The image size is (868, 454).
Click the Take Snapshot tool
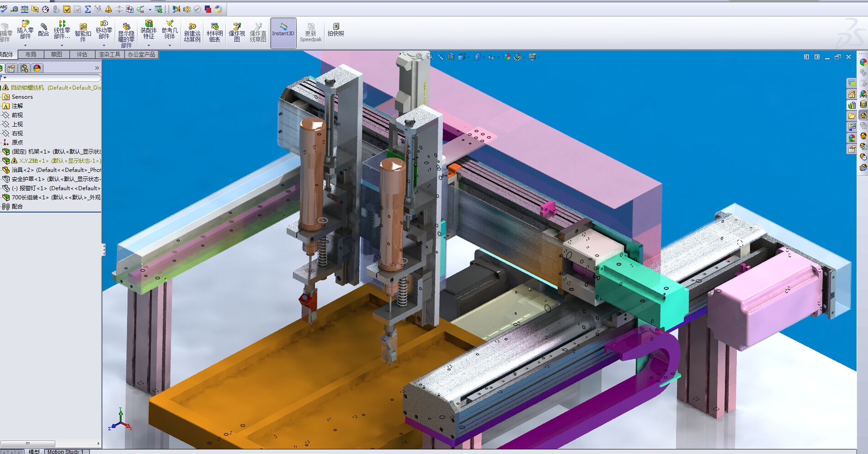point(335,30)
